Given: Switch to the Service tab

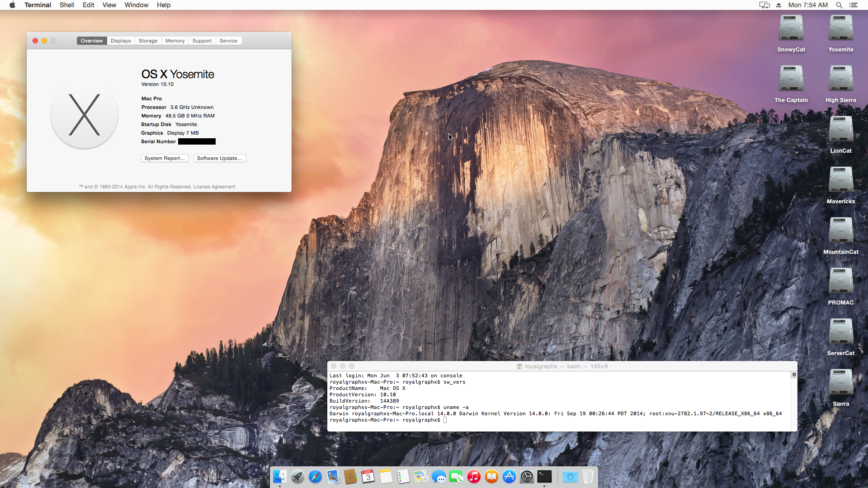Looking at the screenshot, I should tap(228, 41).
